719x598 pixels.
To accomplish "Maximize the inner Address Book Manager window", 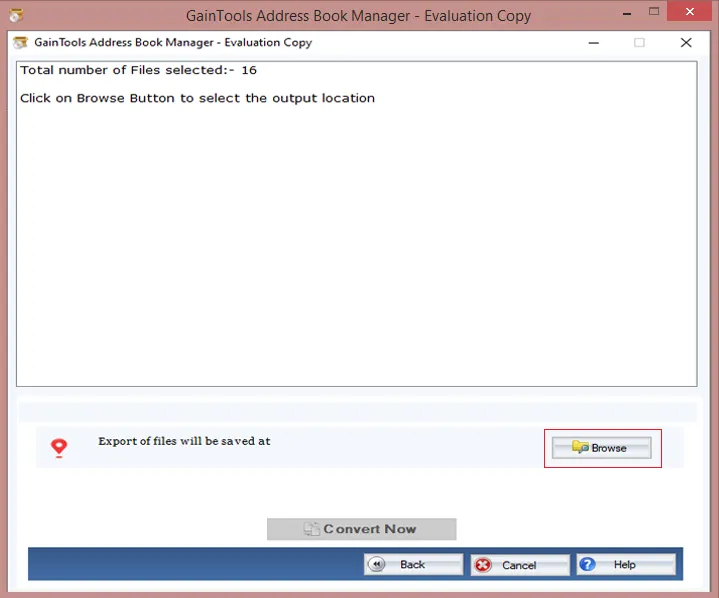I will [639, 43].
